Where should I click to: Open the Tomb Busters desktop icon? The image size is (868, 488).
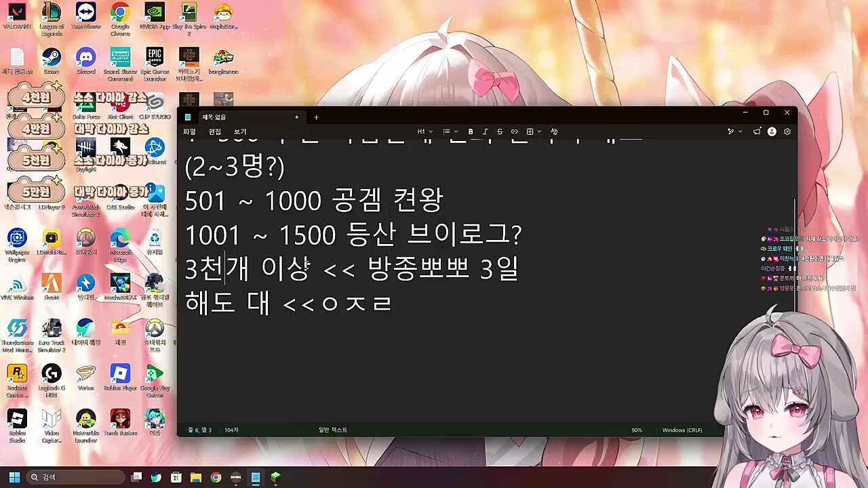click(120, 422)
